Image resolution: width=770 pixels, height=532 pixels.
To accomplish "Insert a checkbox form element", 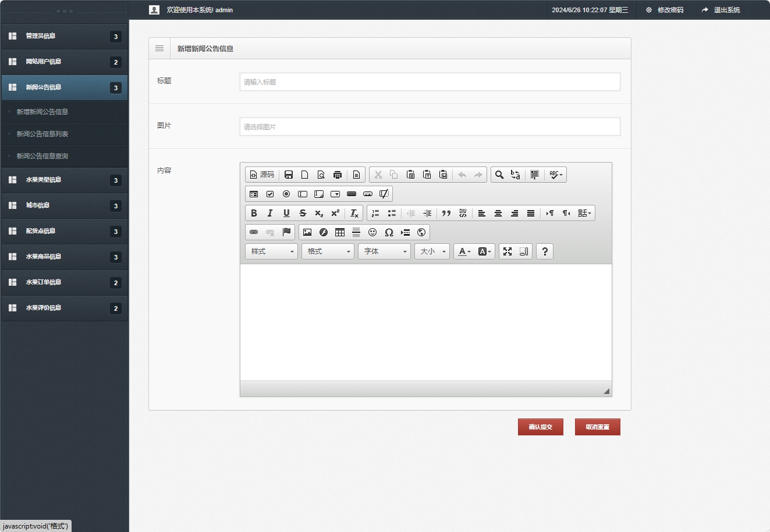I will tap(270, 194).
